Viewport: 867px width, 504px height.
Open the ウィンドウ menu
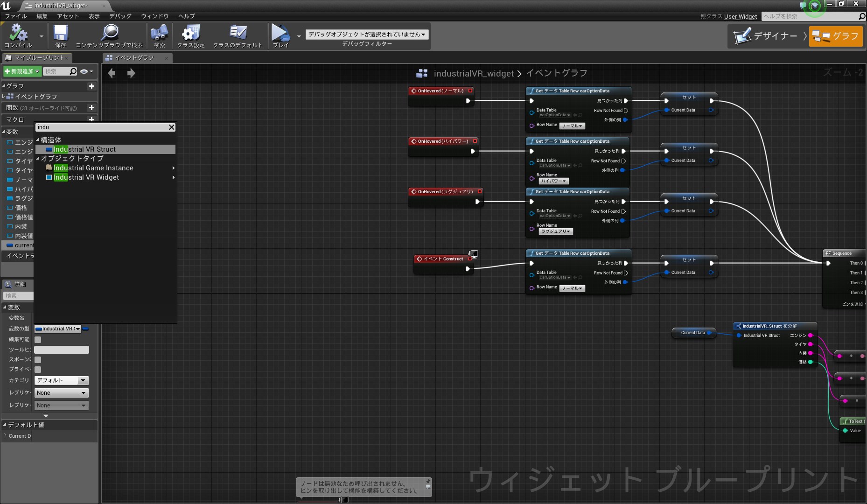point(155,16)
